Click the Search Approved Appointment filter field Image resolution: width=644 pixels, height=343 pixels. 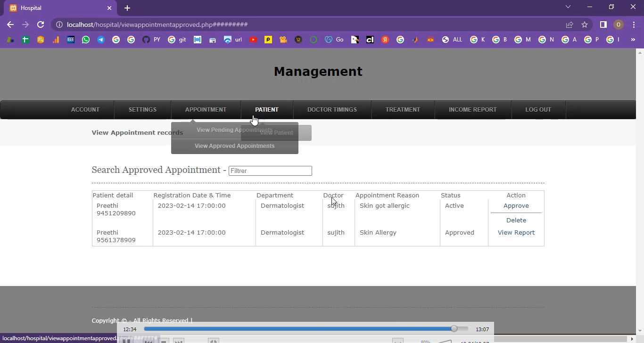(270, 171)
